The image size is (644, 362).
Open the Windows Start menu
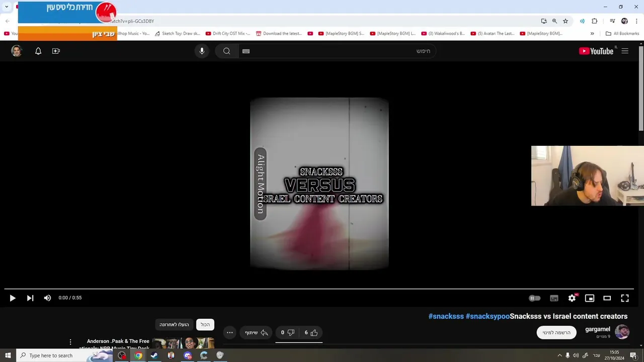[x=8, y=355]
